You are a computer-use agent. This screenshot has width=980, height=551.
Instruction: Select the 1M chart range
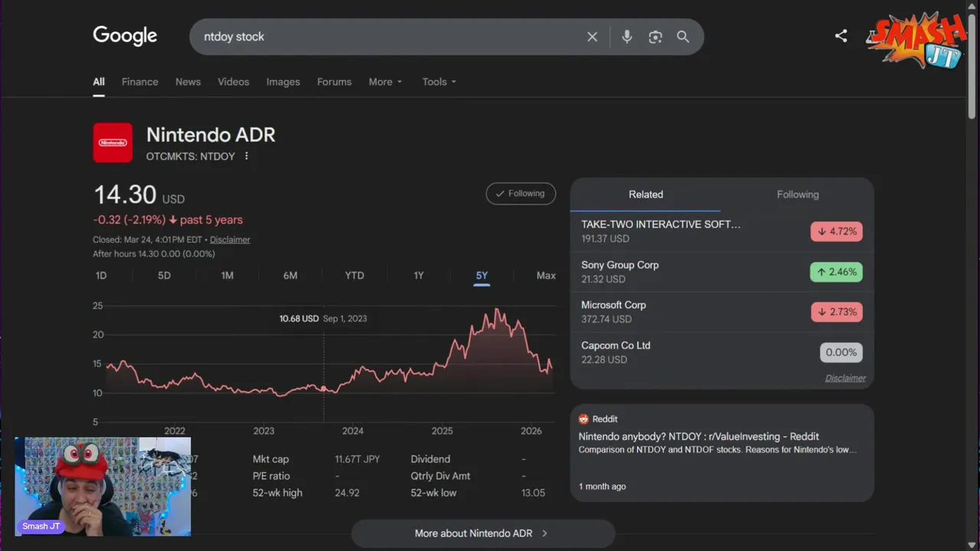tap(227, 275)
